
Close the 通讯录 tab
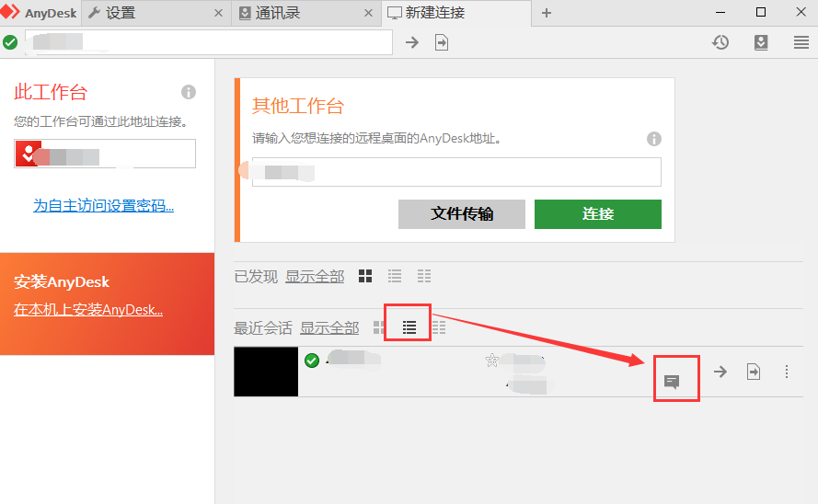point(368,13)
